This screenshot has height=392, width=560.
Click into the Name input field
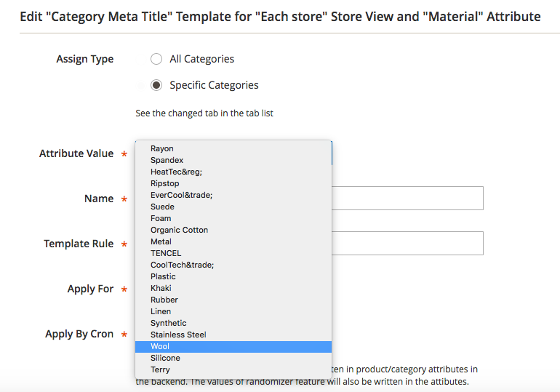click(x=407, y=199)
